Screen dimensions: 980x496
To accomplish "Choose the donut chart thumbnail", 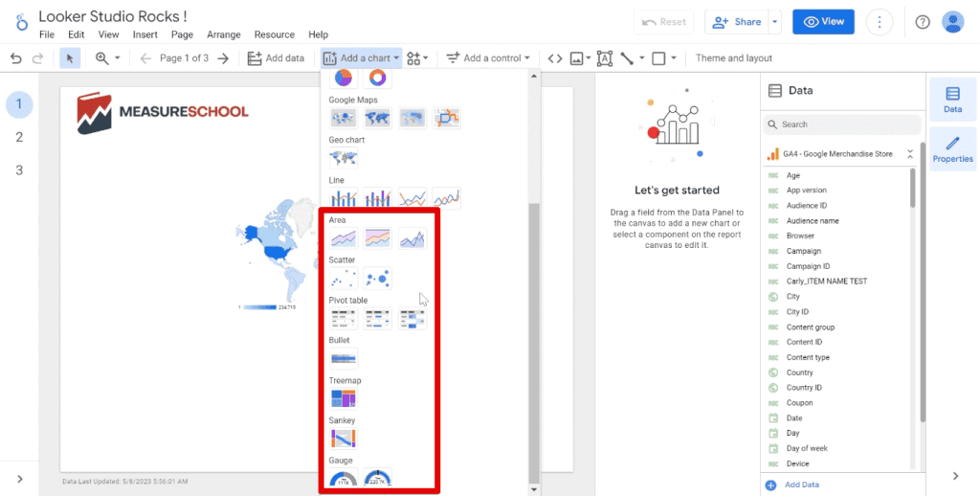I will pyautogui.click(x=377, y=78).
